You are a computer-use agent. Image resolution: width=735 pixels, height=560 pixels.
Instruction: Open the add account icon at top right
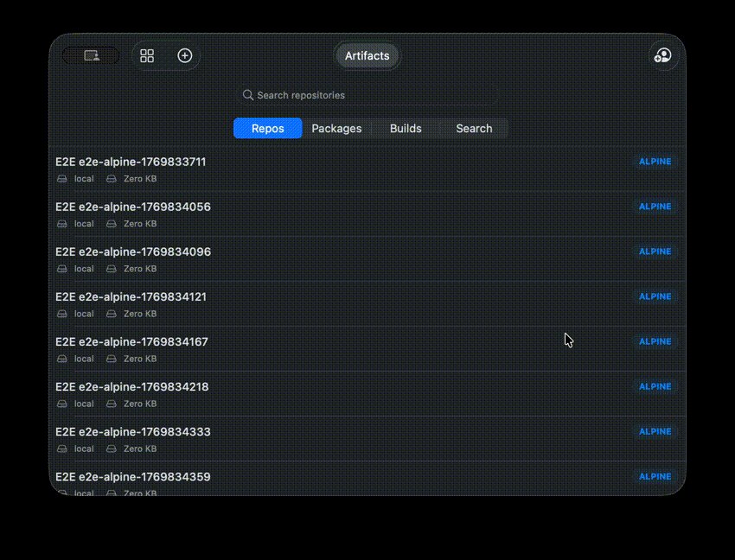tap(662, 55)
